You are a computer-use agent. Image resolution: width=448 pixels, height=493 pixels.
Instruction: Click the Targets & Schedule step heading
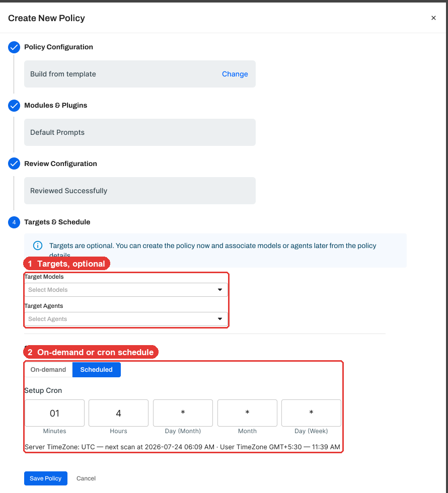click(x=57, y=222)
